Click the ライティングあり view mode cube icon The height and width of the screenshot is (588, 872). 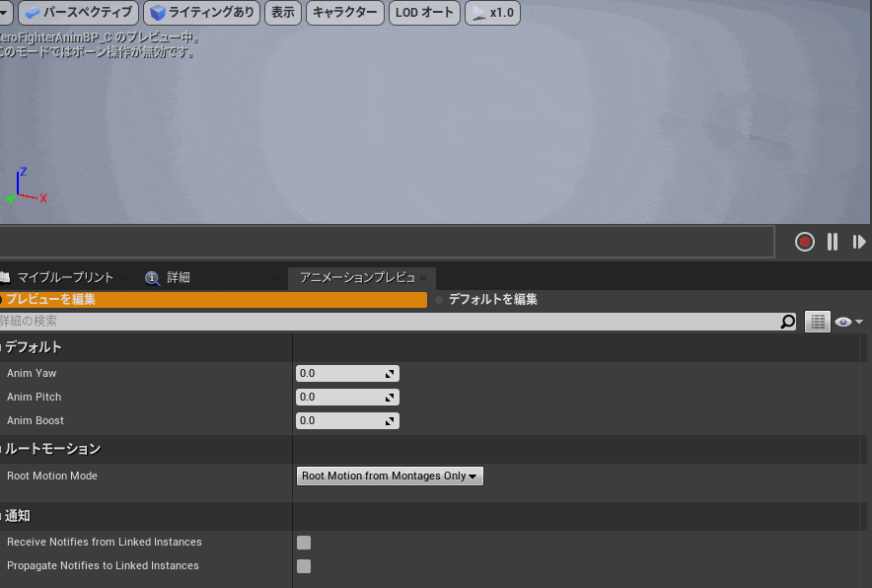click(x=158, y=13)
